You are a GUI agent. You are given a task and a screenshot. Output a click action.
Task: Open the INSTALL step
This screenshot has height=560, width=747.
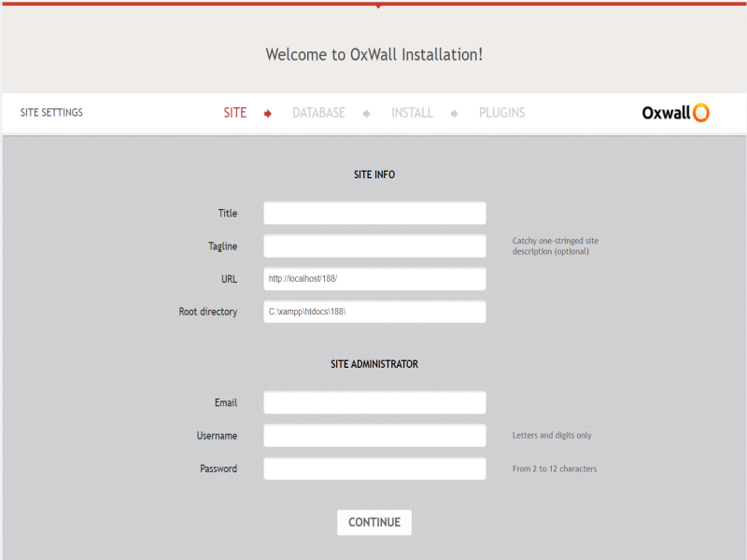(x=412, y=113)
